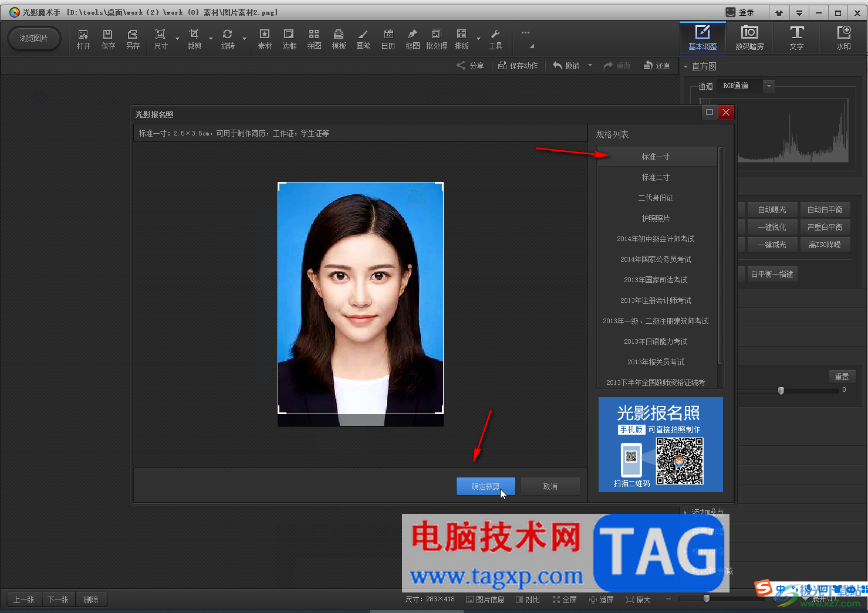The image size is (868, 613).
Task: Select 护照照片 in the spec list
Action: coord(656,218)
